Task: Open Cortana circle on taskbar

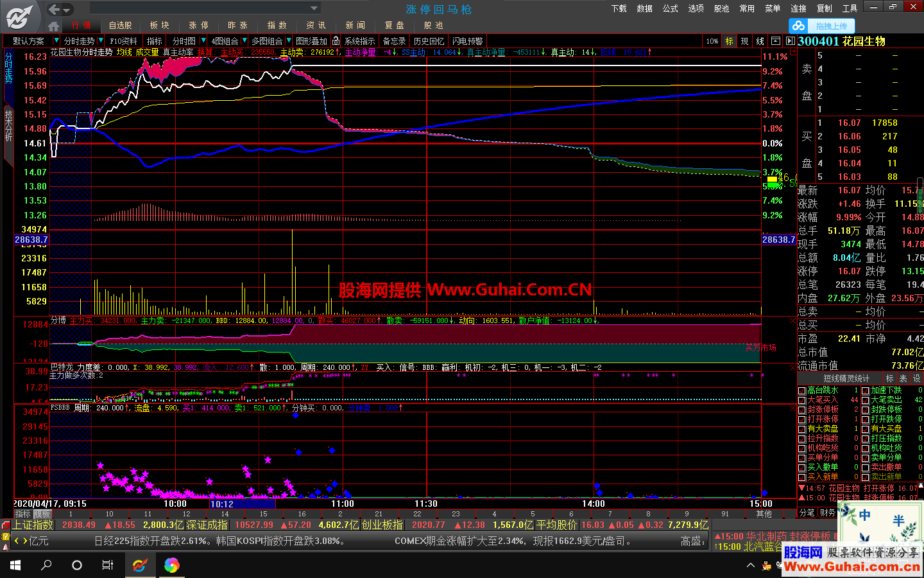Action: pyautogui.click(x=77, y=565)
